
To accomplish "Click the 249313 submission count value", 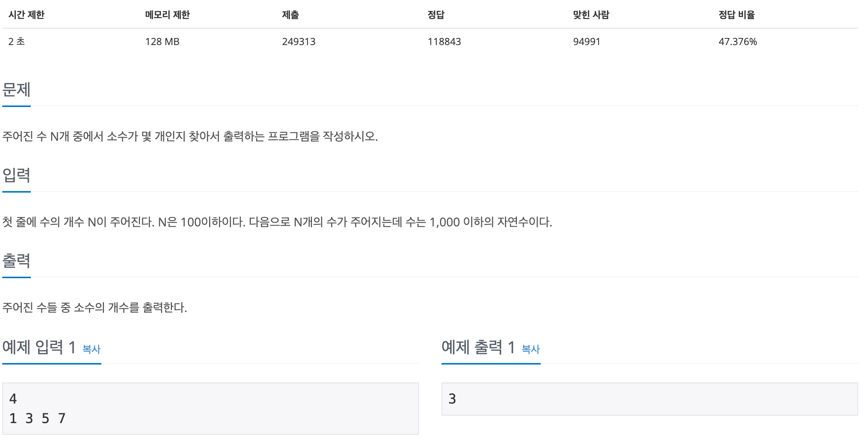I will point(299,42).
